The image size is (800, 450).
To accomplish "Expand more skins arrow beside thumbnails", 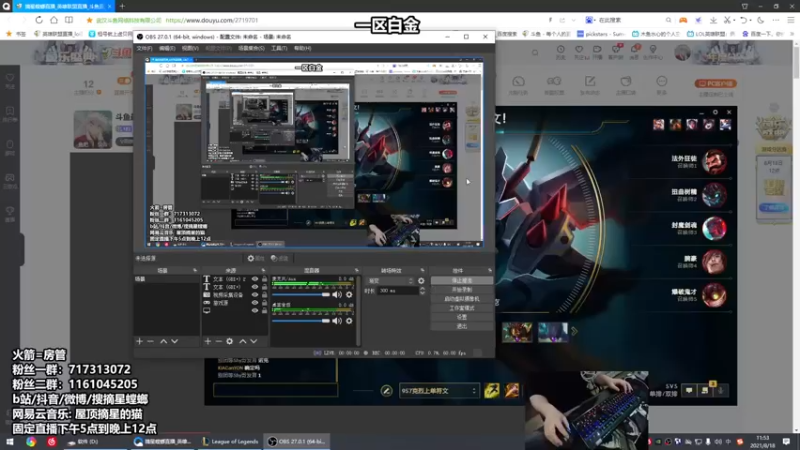I will [x=574, y=332].
